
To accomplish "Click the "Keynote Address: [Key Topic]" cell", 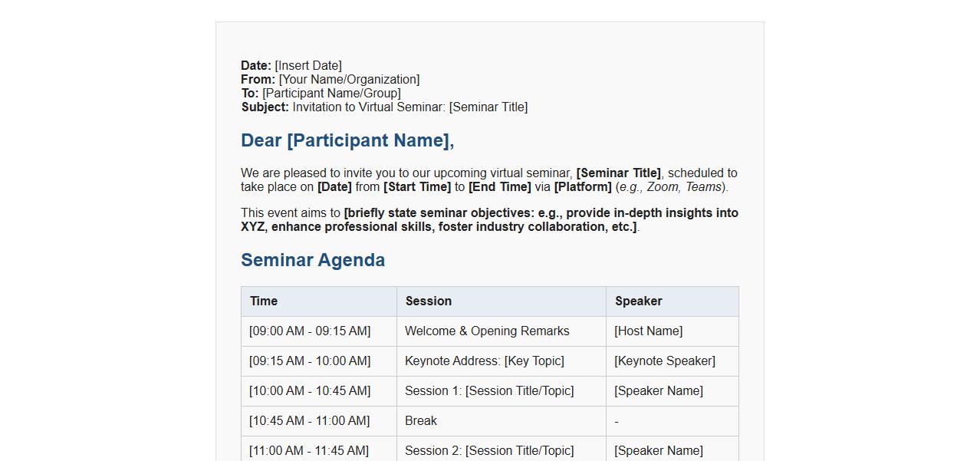I will pos(485,361).
